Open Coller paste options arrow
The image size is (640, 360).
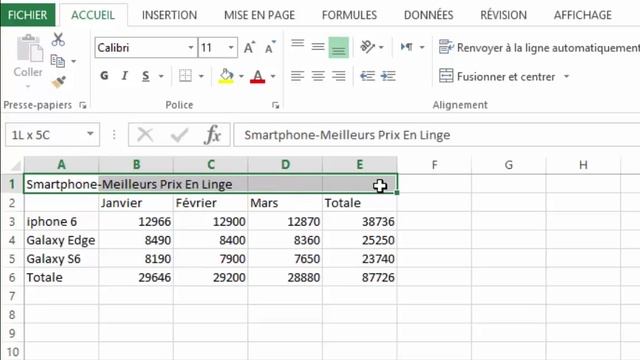coord(28,87)
